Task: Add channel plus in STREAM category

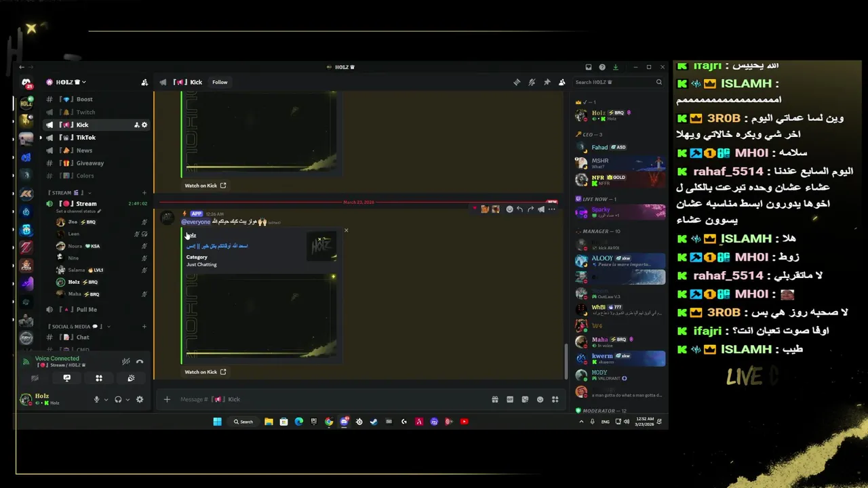Action: [144, 192]
